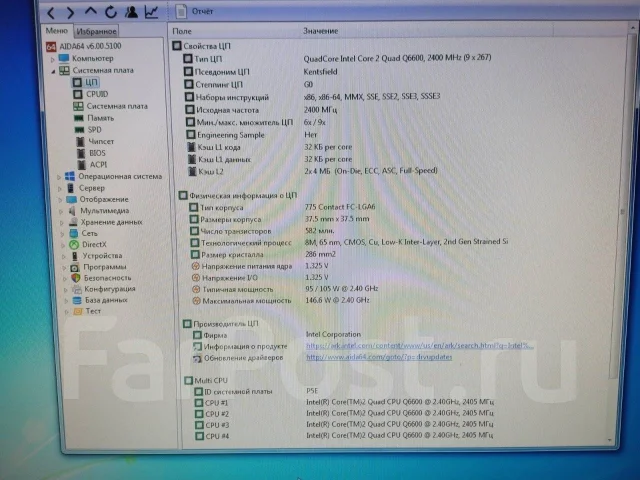Open the graph chart toolbar icon

pyautogui.click(x=151, y=12)
